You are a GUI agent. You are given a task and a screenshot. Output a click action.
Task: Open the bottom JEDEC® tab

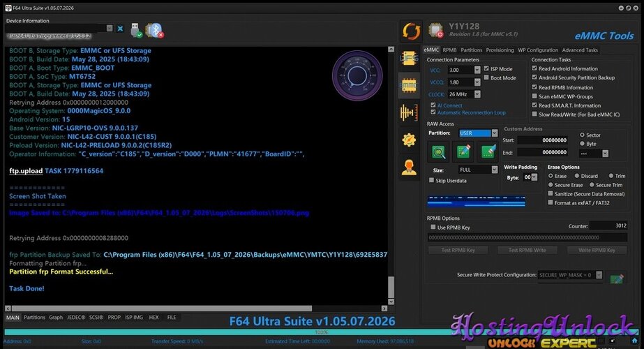click(x=76, y=318)
